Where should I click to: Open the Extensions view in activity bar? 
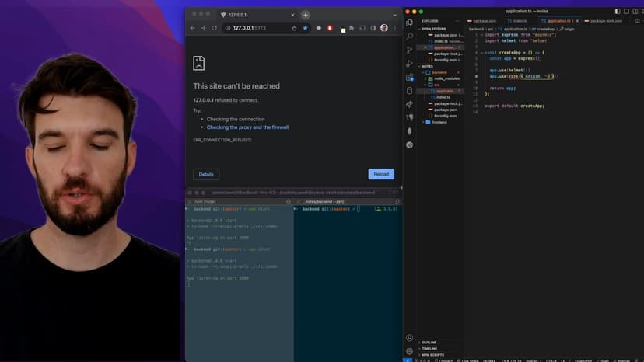pos(410,77)
